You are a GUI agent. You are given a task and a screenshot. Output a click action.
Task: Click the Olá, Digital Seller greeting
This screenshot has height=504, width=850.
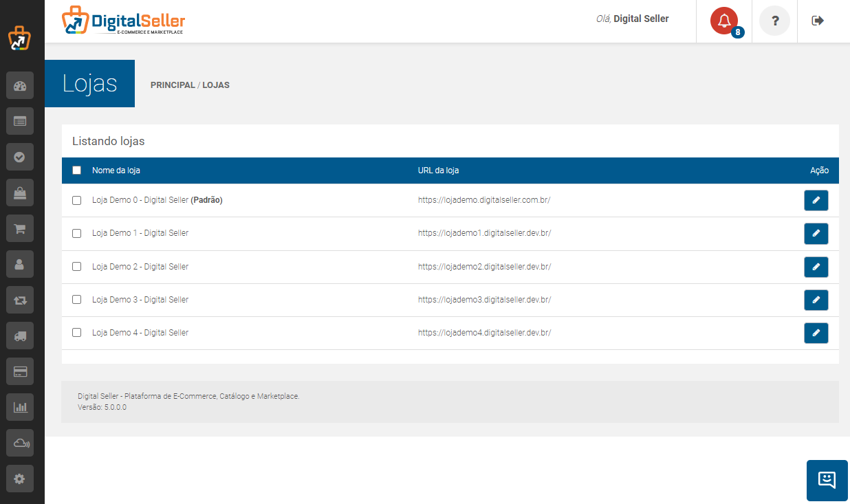click(632, 19)
